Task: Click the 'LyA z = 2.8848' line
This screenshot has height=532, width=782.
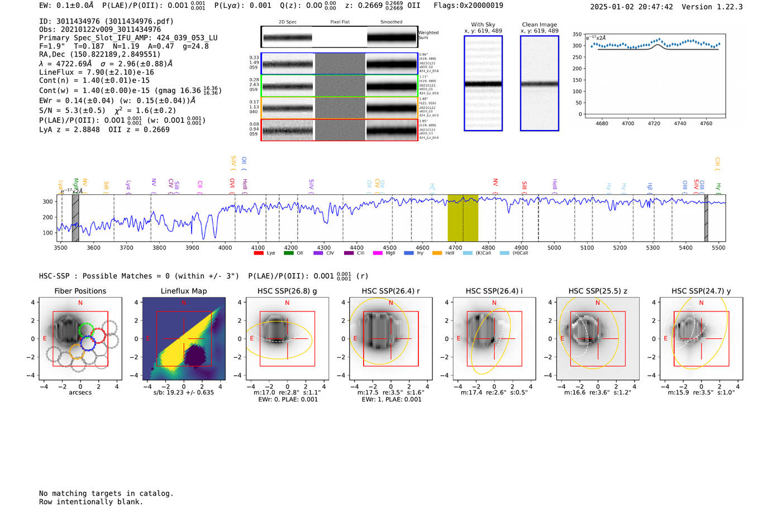Action: (104, 130)
